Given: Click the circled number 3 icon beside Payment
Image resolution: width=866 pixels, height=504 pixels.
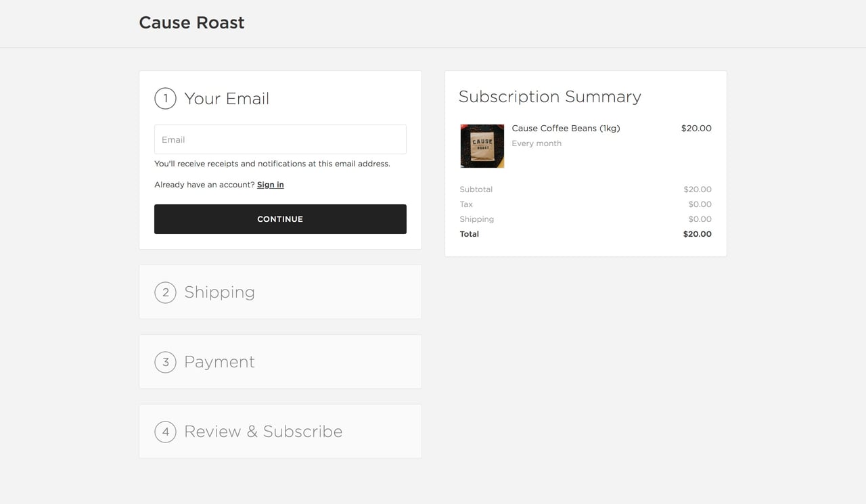Looking at the screenshot, I should [165, 362].
